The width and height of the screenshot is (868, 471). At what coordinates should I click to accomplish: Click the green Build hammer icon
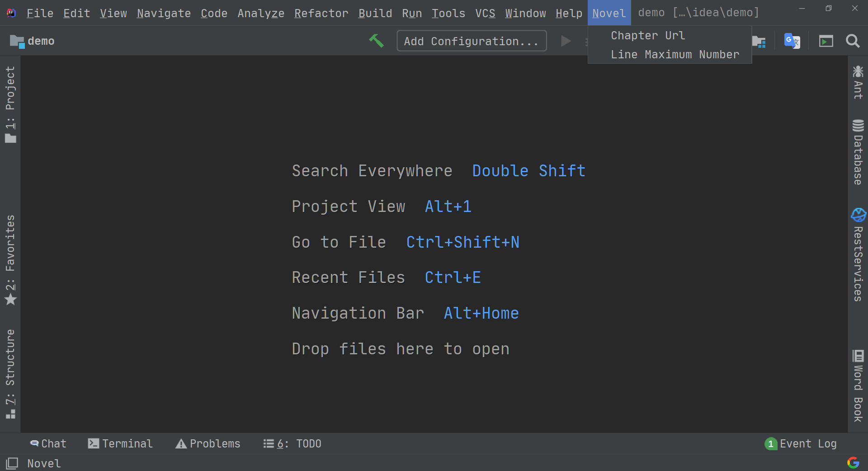coord(377,40)
